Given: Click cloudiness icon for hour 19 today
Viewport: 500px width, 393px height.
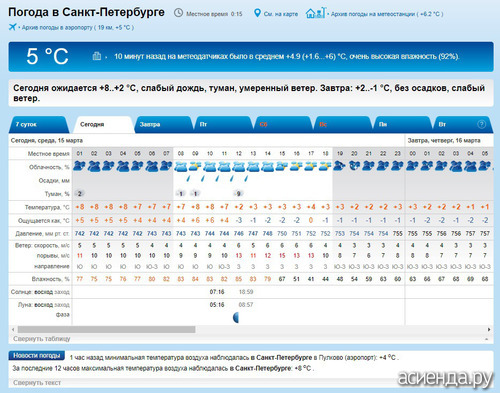Looking at the screenshot, I should click(340, 166).
